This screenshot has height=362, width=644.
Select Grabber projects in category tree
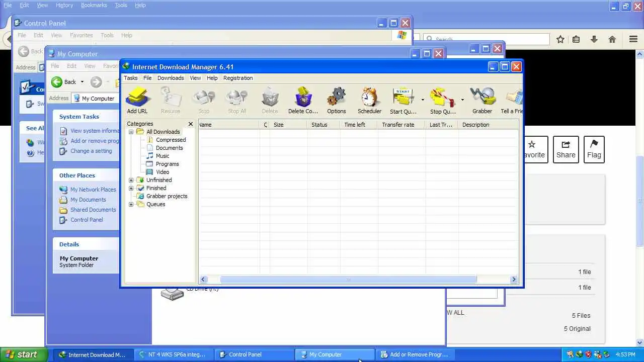(x=167, y=196)
